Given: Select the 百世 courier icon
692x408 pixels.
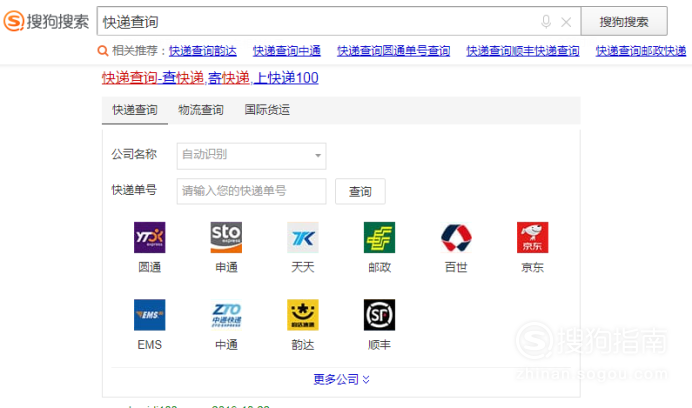Looking at the screenshot, I should click(x=456, y=238).
